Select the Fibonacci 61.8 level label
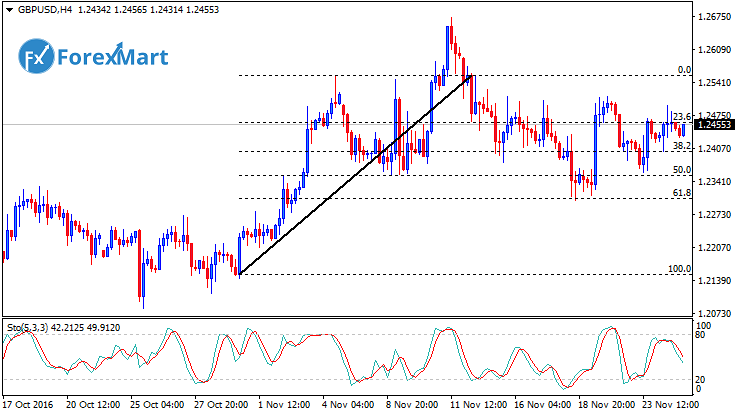 pyautogui.click(x=682, y=193)
